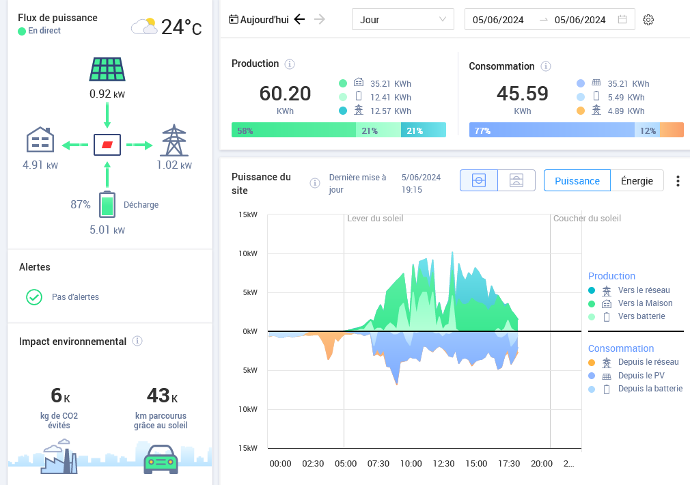
Task: Click the 24°C temperature reading
Action: (181, 27)
